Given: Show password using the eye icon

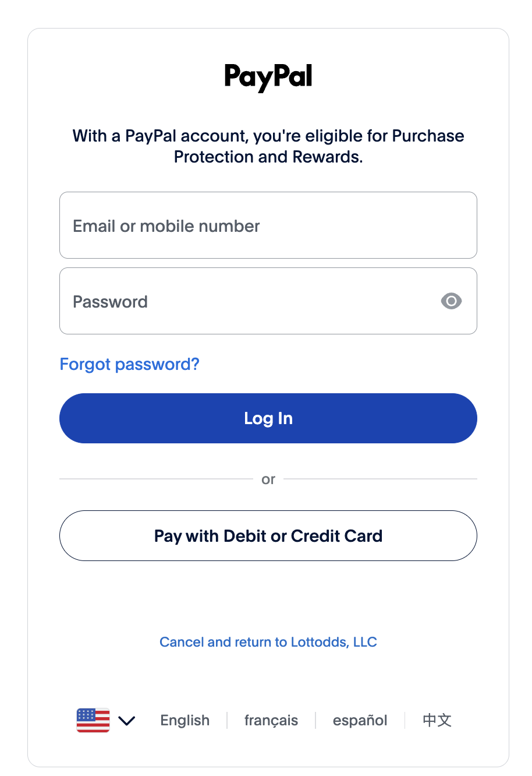Looking at the screenshot, I should tap(451, 301).
